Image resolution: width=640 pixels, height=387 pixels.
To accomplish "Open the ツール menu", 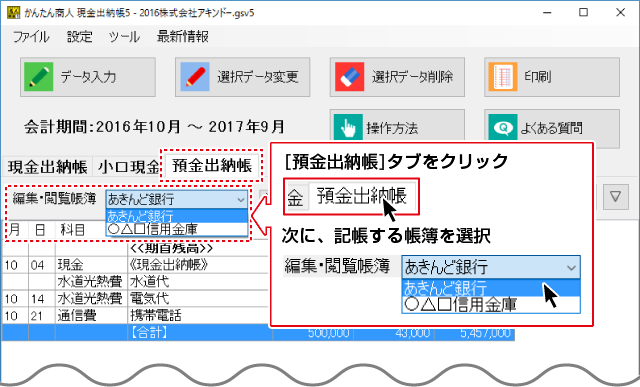I will point(124,37).
